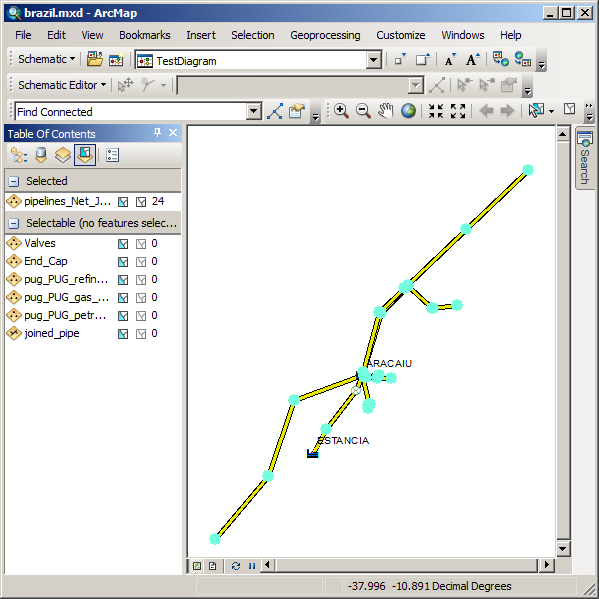The image size is (599, 599).
Task: Open the Customize menu
Action: (x=400, y=35)
